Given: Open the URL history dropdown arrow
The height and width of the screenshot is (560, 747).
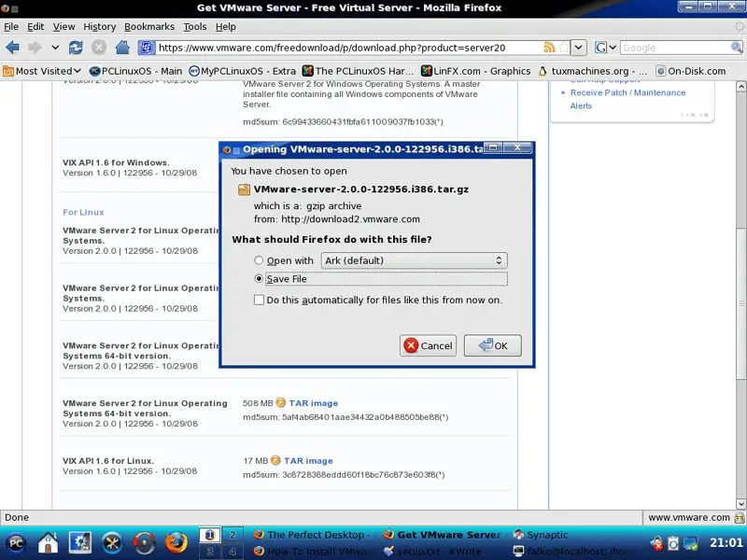Looking at the screenshot, I should point(578,47).
